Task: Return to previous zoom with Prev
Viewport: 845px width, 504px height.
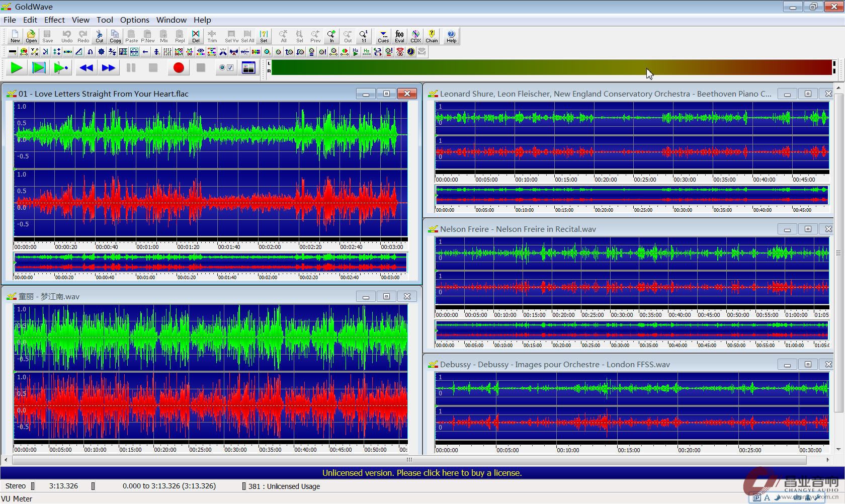Action: pyautogui.click(x=315, y=36)
